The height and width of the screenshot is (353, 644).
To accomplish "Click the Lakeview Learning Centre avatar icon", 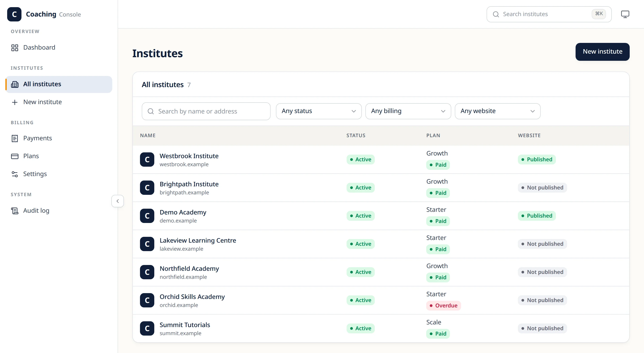I will point(147,244).
